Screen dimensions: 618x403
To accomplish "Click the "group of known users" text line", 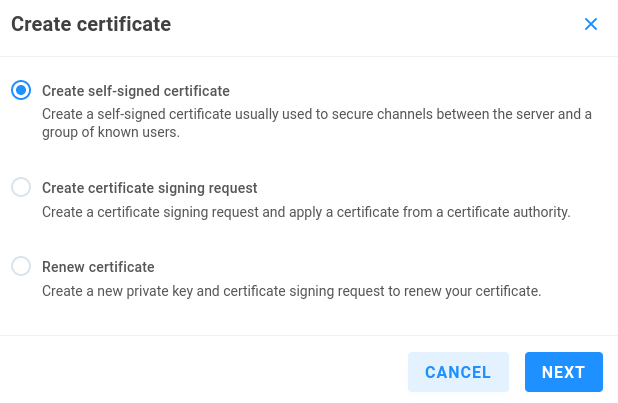I will pyautogui.click(x=111, y=132).
